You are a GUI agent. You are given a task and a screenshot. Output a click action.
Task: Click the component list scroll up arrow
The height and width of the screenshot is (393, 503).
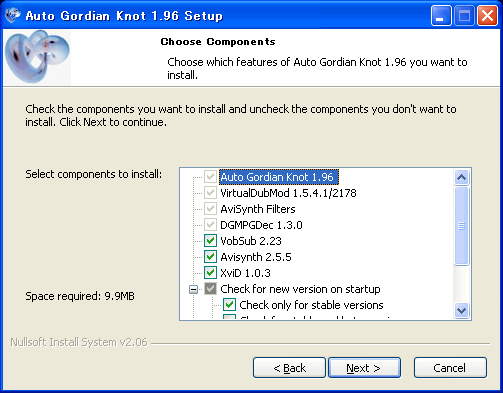(x=462, y=177)
